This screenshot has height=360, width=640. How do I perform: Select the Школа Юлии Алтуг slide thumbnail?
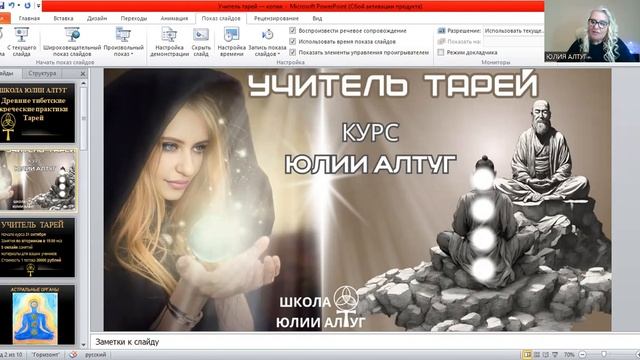(x=37, y=113)
